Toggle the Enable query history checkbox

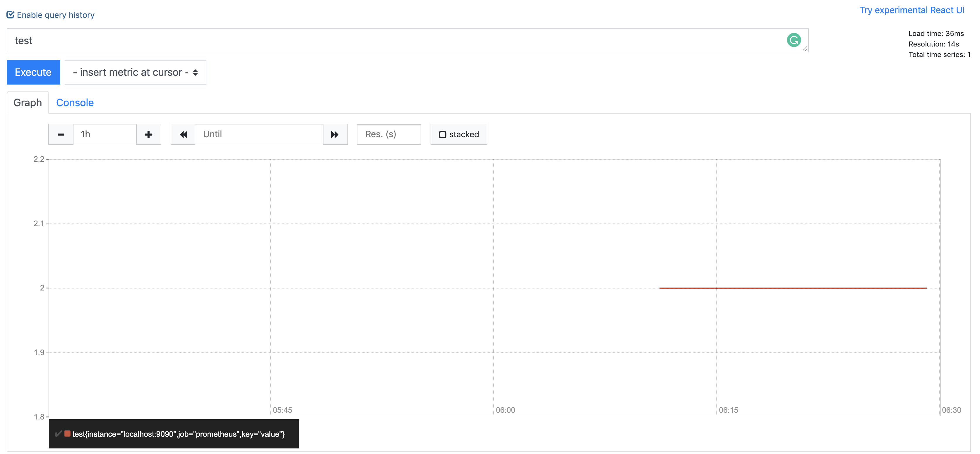11,15
